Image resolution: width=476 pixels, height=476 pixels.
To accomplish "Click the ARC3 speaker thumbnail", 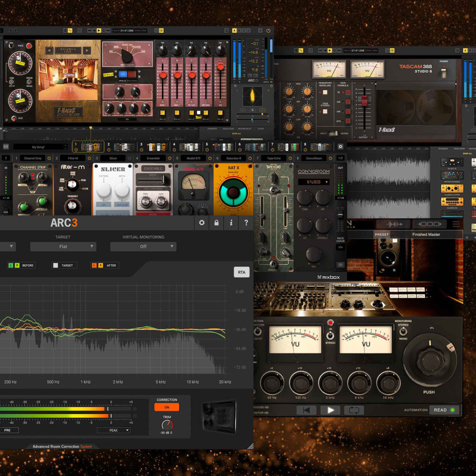I will pyautogui.click(x=219, y=417).
